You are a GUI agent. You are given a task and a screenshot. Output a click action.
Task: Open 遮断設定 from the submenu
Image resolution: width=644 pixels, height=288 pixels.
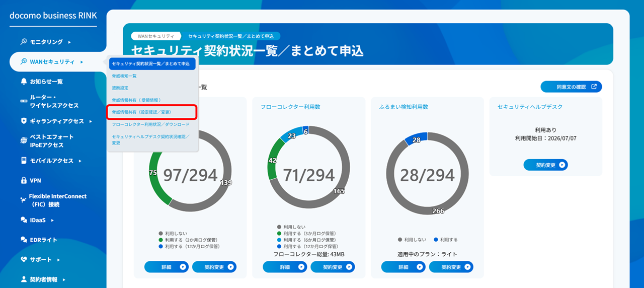click(x=120, y=88)
